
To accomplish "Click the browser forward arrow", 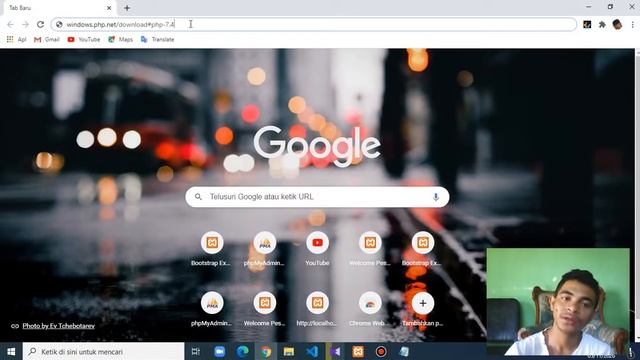I will [25, 24].
